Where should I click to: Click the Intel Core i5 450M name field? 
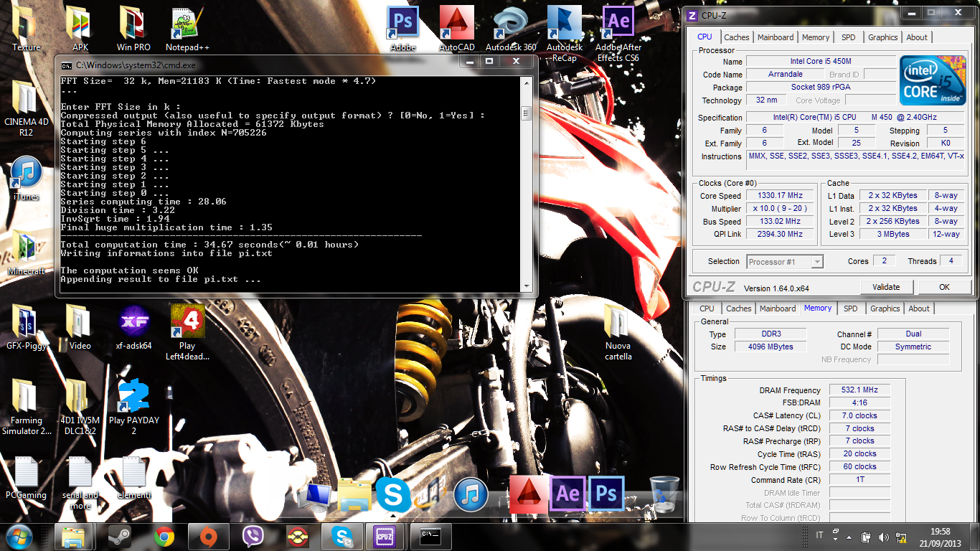pyautogui.click(x=821, y=62)
